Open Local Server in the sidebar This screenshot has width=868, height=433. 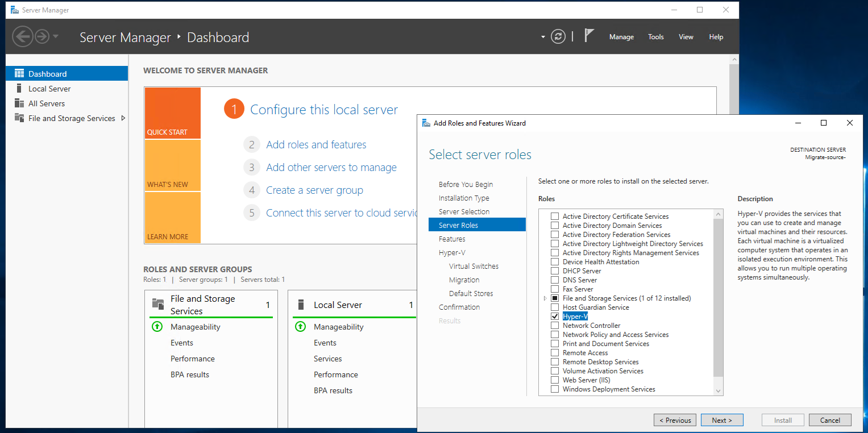coord(49,89)
